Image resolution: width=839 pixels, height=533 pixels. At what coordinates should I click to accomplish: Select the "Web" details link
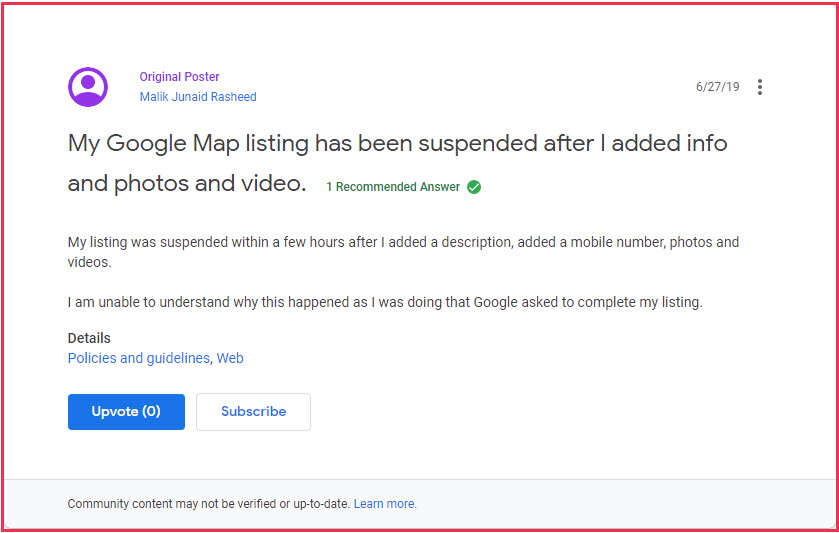pos(230,358)
